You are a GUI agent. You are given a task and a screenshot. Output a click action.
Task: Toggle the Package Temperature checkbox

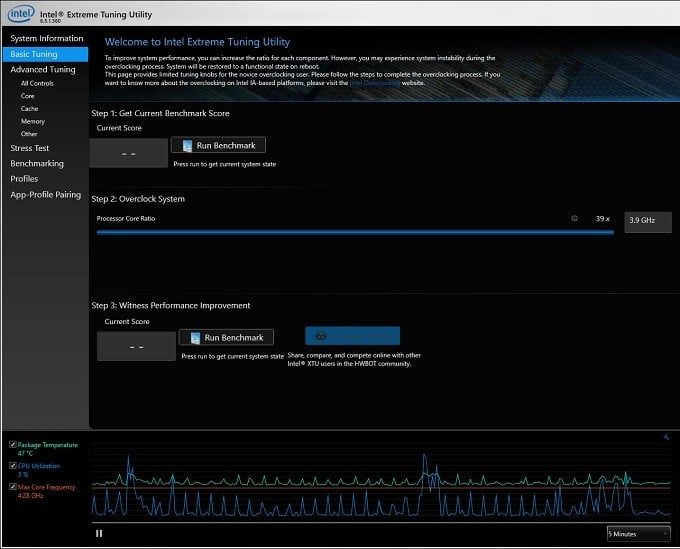(x=12, y=445)
